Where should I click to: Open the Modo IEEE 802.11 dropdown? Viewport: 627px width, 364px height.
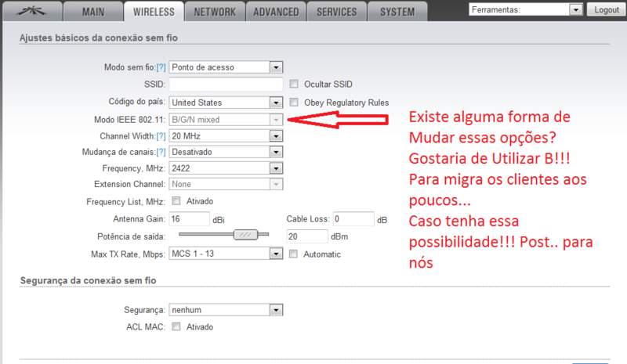tap(226, 120)
